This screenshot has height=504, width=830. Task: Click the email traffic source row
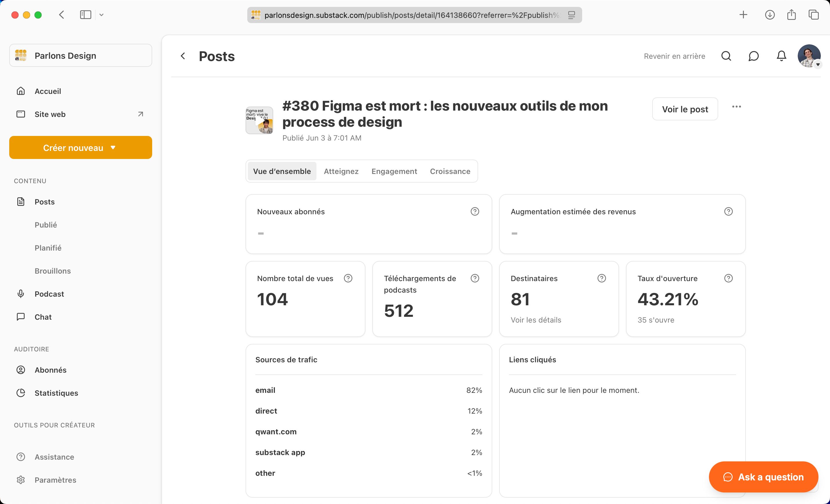click(x=369, y=390)
